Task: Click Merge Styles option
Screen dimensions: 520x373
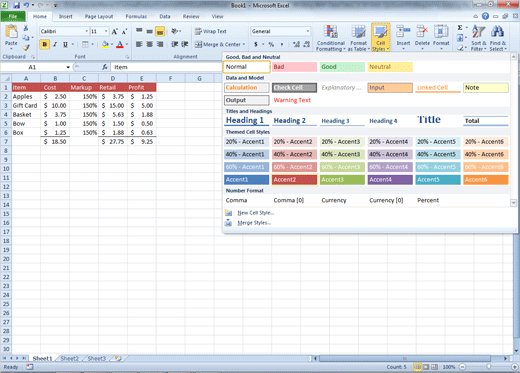Action: pos(254,223)
